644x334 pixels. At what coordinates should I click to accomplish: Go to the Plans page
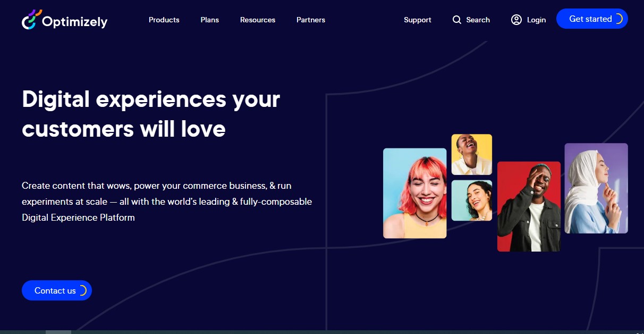[210, 20]
